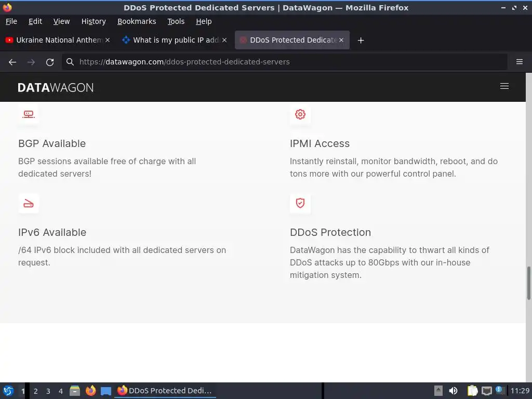Launch Firefox from taskbar launcher

(90, 391)
